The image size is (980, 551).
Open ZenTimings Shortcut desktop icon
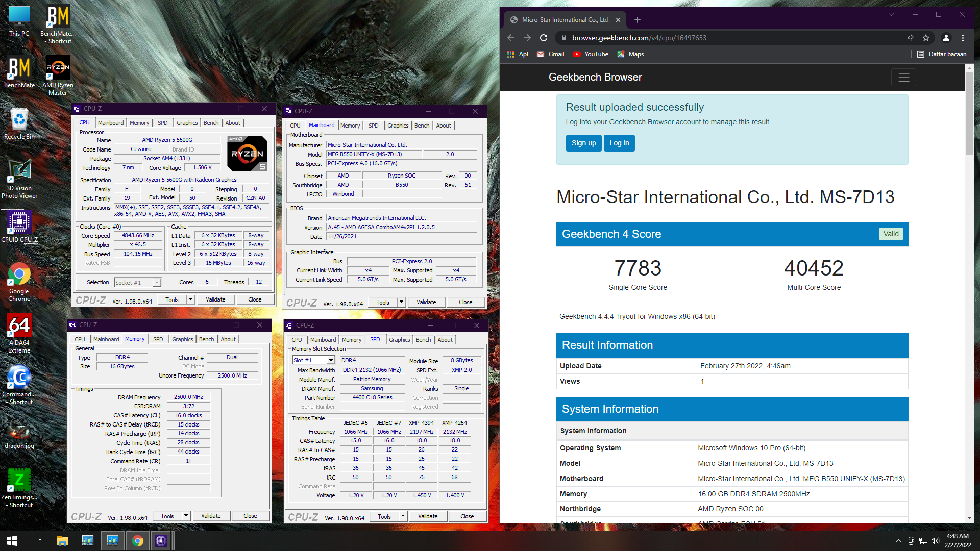tap(19, 488)
